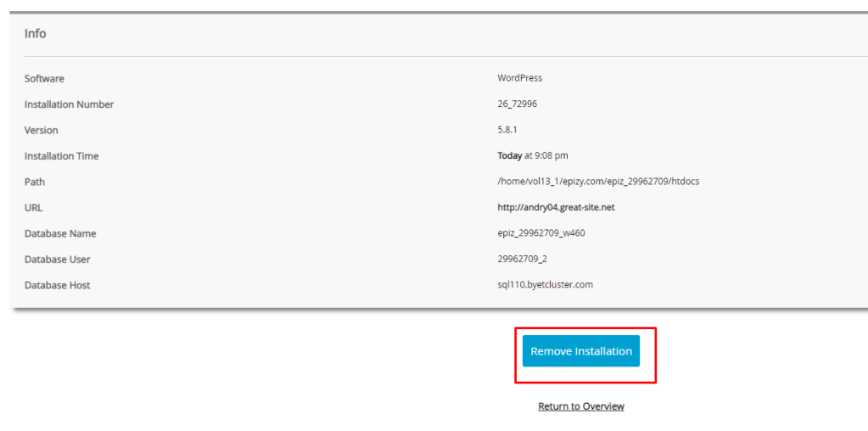Click the Installation Number label

(x=69, y=104)
